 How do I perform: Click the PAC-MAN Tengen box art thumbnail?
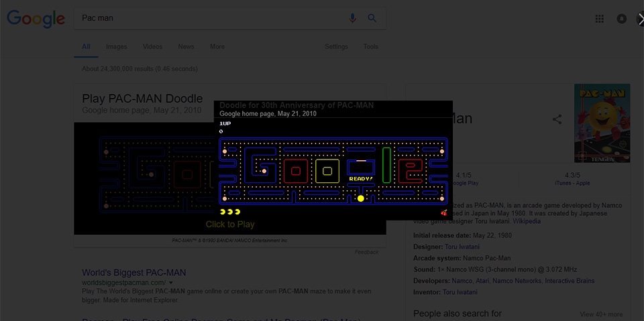click(602, 123)
